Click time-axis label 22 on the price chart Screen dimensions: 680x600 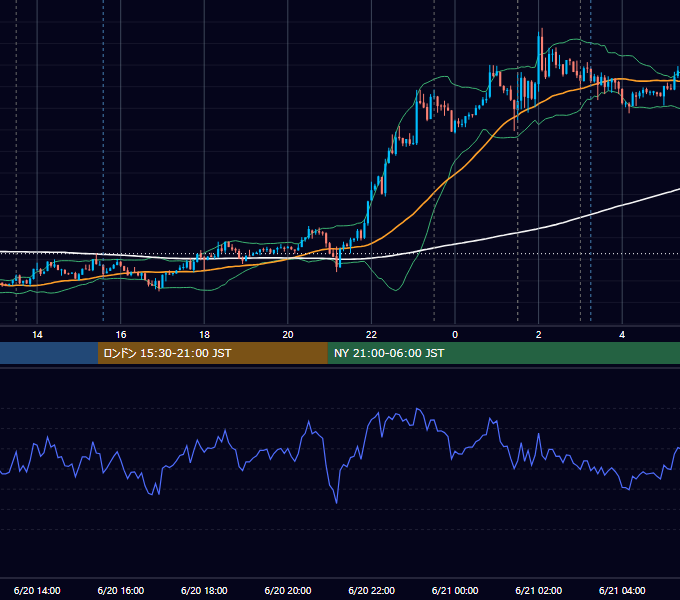click(371, 335)
